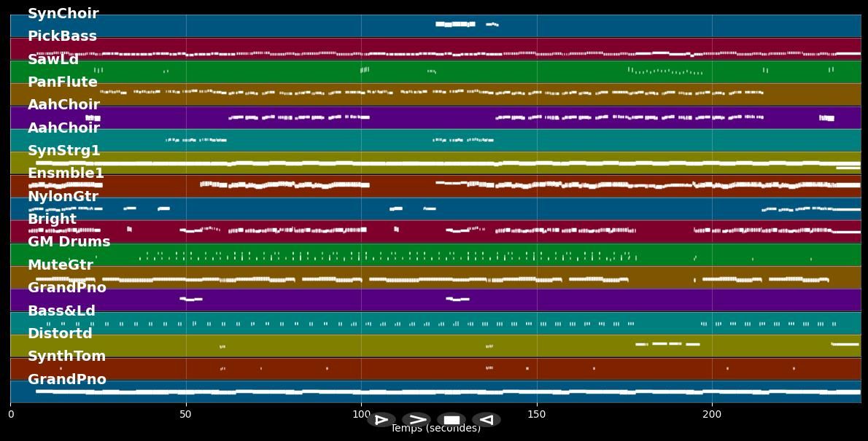Select the PickBass track label
The width and height of the screenshot is (868, 441).
[x=62, y=36]
